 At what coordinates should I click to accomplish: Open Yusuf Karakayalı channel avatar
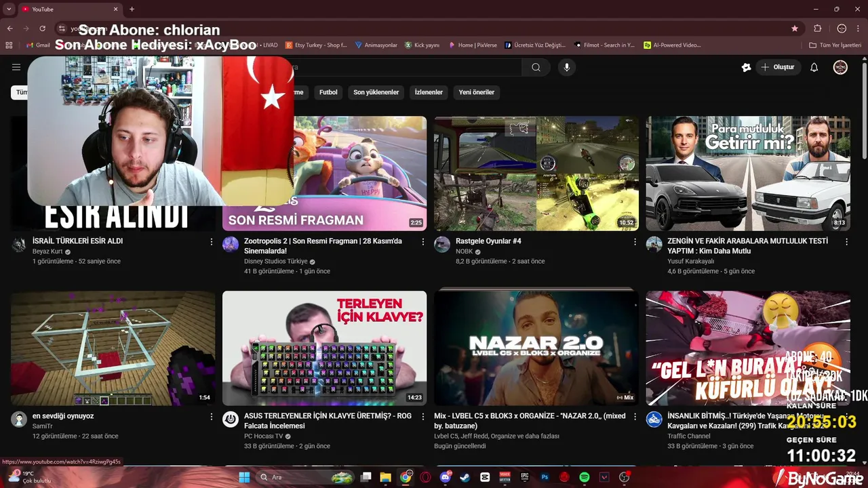pyautogui.click(x=654, y=245)
